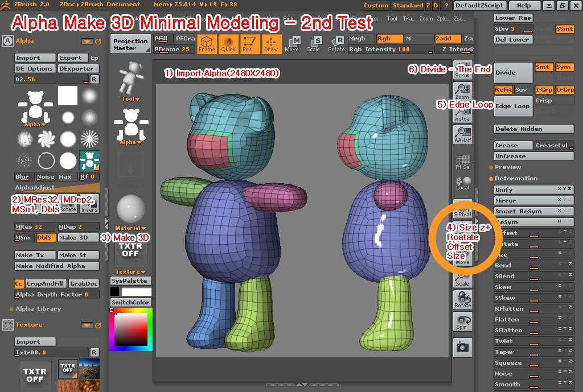Toggle the Smt option beside Divide
The height and width of the screenshot is (392, 583).
544,67
